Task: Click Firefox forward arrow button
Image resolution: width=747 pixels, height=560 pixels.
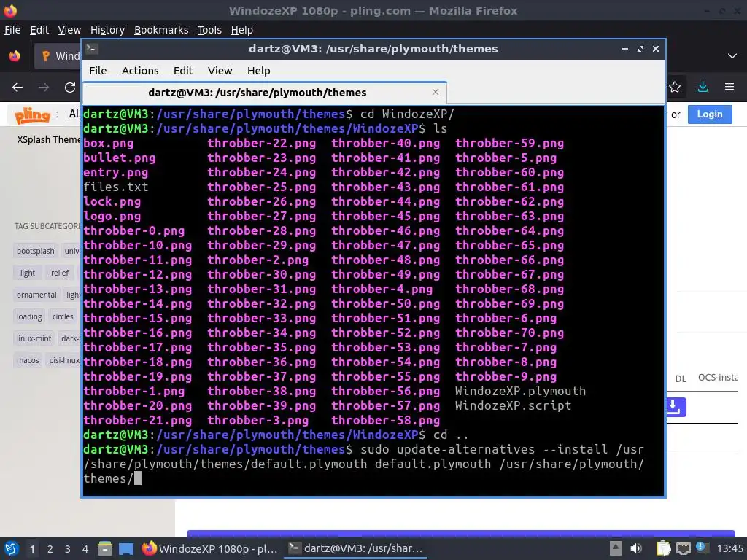Action: [44, 87]
